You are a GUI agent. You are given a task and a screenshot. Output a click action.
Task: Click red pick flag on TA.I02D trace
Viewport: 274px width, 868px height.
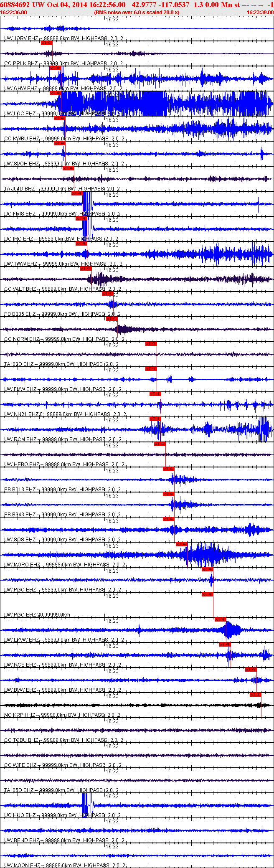coord(151,344)
